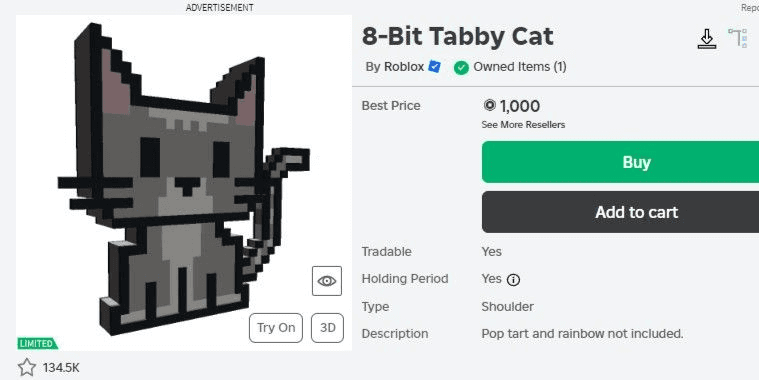Viewport: 759px width, 380px height.
Task: Click the blue verified badge next to Roblox
Action: (x=435, y=67)
